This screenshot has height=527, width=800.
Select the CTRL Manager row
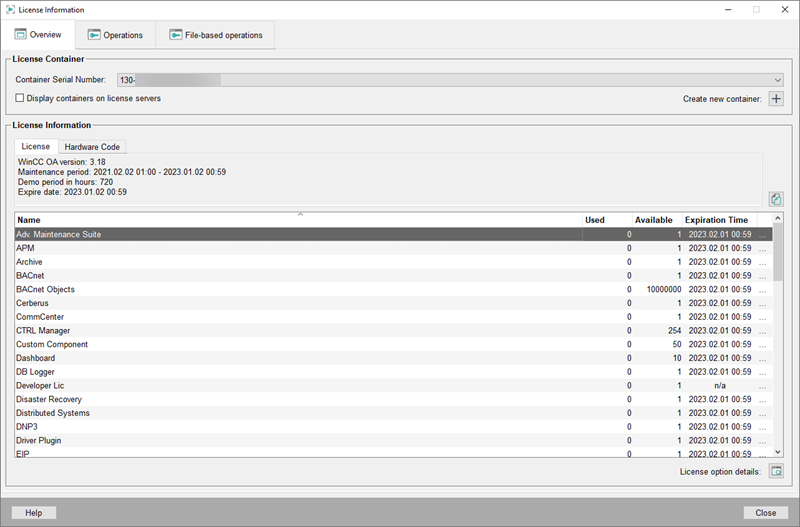tap(393, 331)
